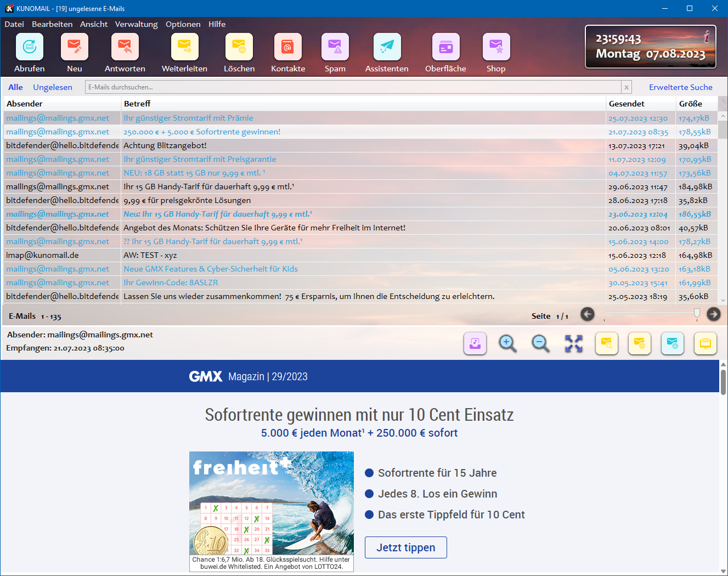Open the Spam tool
Image resolution: width=728 pixels, height=576 pixels.
click(335, 47)
